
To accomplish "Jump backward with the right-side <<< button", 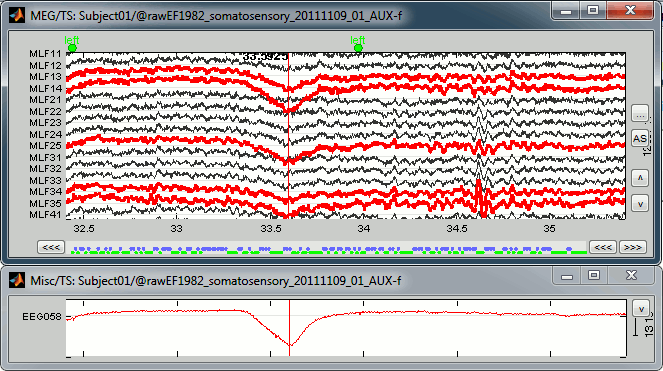I will coord(603,247).
